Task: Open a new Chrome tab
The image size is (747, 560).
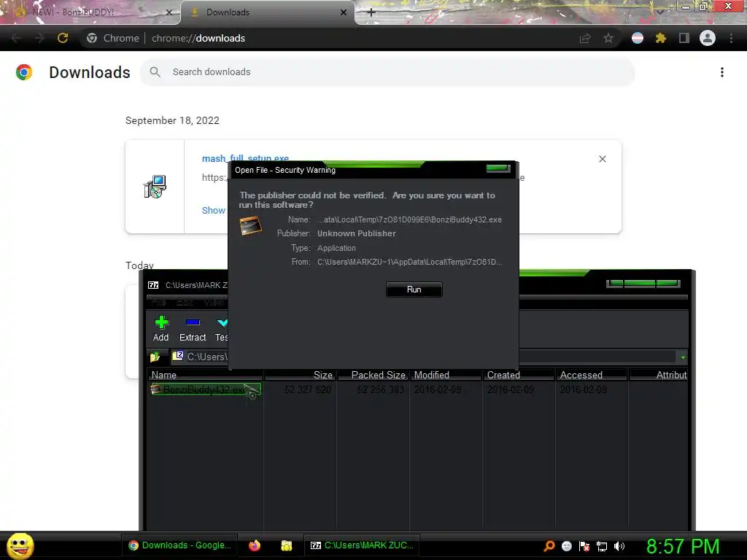Action: [371, 12]
